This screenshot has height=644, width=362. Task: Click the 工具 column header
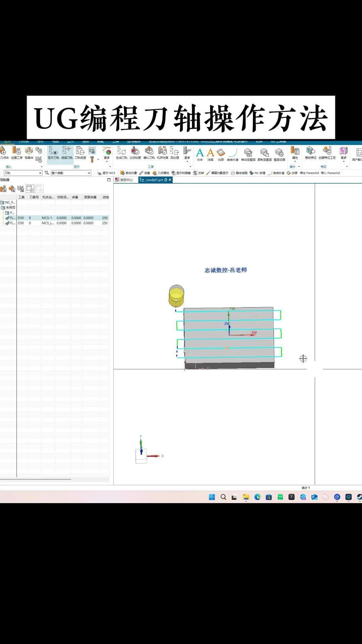(x=22, y=197)
